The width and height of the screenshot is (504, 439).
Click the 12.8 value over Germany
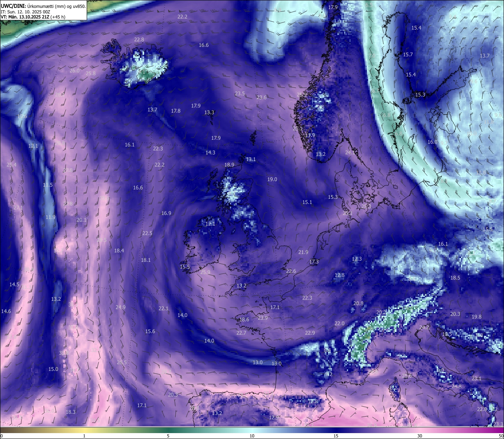click(339, 275)
